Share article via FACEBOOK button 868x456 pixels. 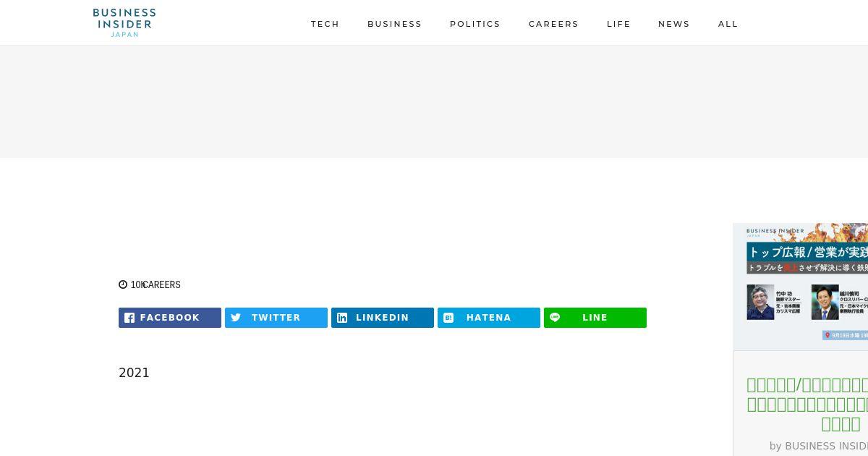170,318
